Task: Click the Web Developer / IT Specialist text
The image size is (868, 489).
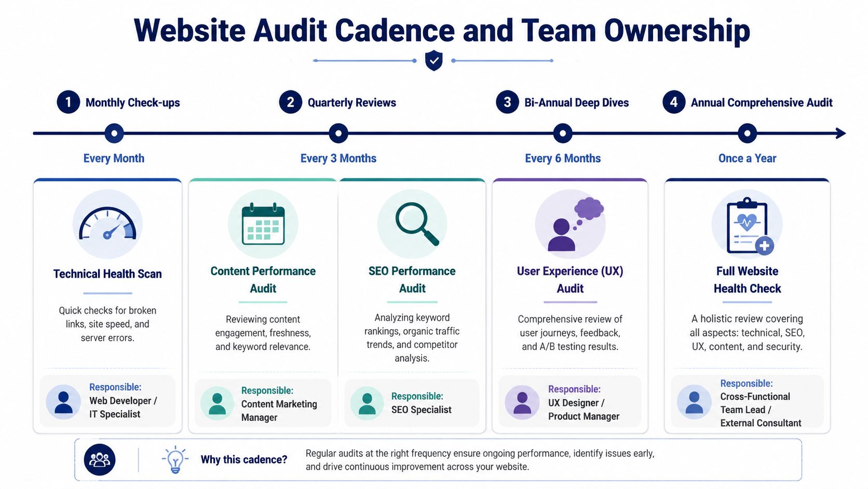Action: pos(123,407)
